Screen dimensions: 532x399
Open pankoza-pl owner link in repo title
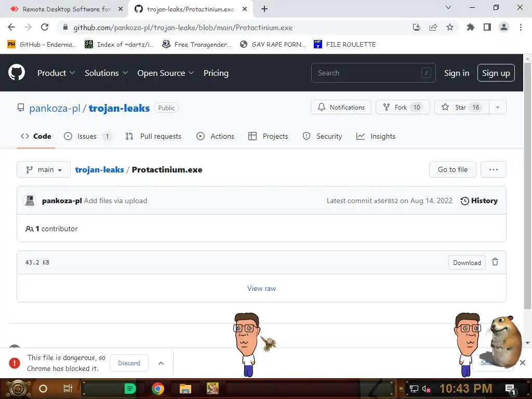coord(55,108)
